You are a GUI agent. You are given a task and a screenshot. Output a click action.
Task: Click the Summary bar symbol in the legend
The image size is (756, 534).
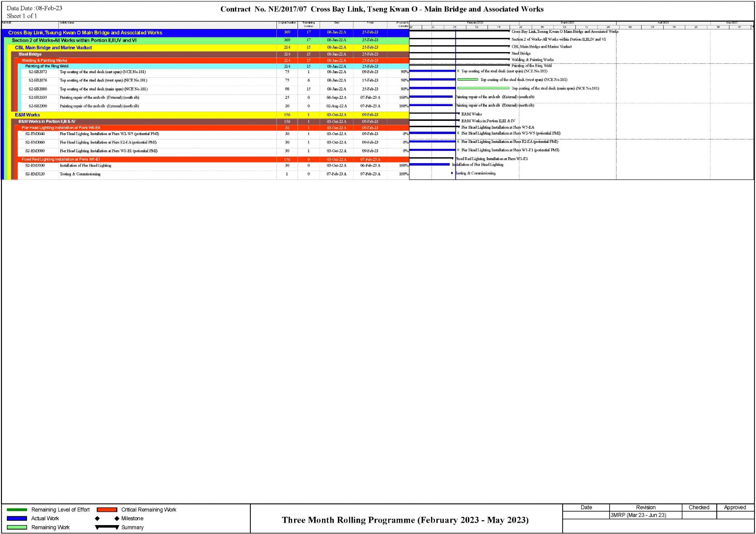point(107,527)
